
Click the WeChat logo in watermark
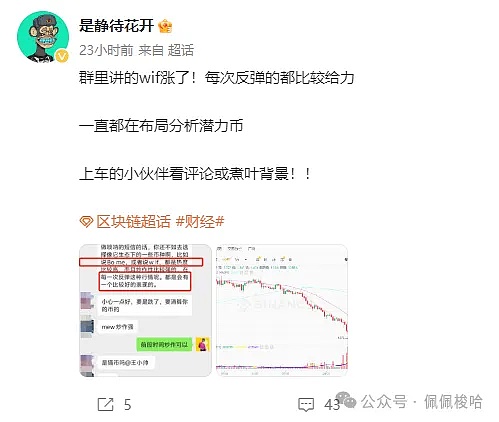click(x=346, y=399)
